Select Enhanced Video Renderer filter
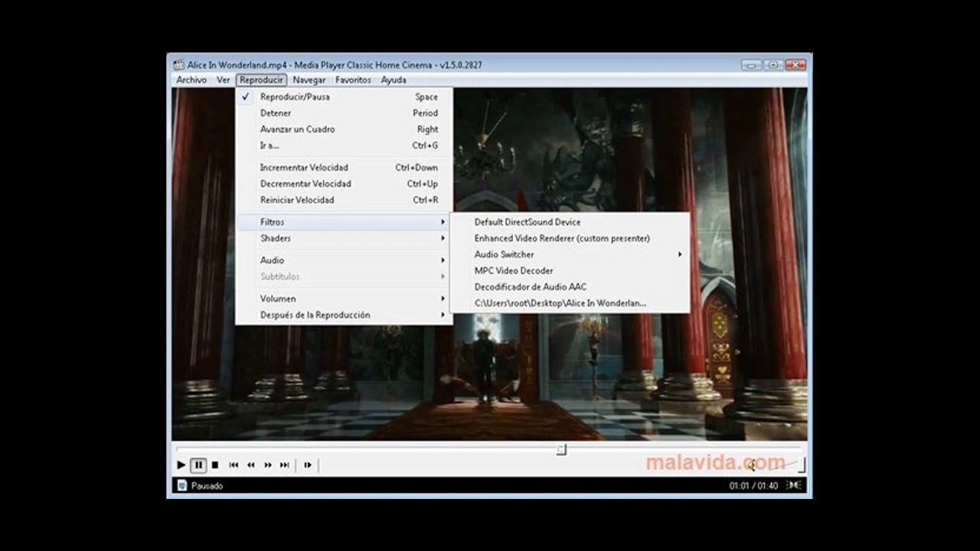980x551 pixels. 570,238
